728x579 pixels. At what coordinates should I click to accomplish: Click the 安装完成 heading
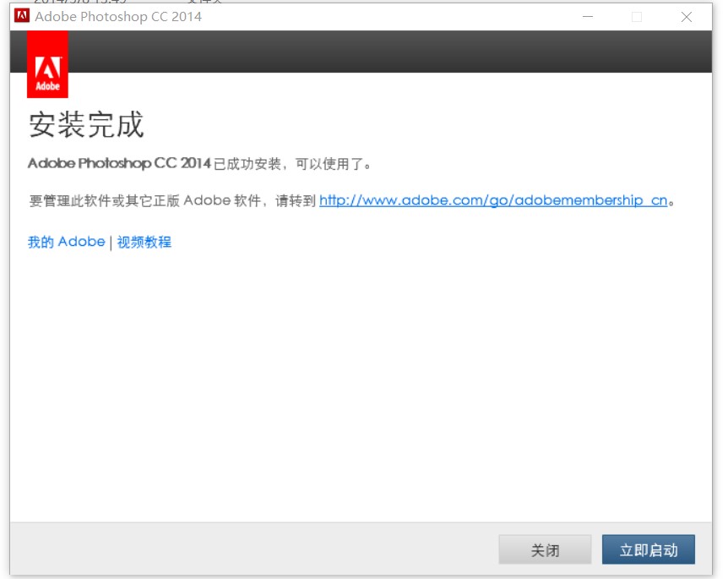click(x=86, y=124)
